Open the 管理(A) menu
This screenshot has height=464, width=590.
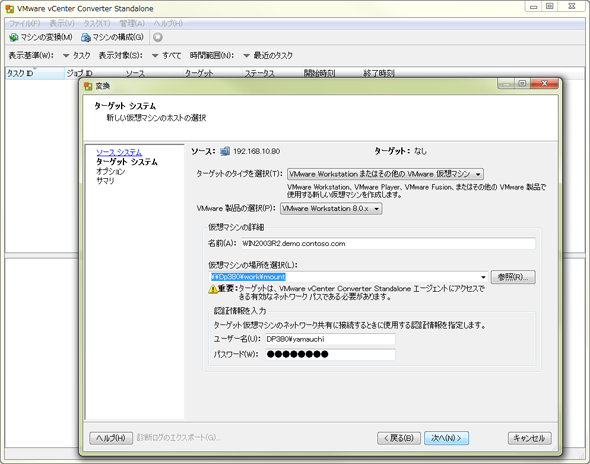pyautogui.click(x=132, y=23)
